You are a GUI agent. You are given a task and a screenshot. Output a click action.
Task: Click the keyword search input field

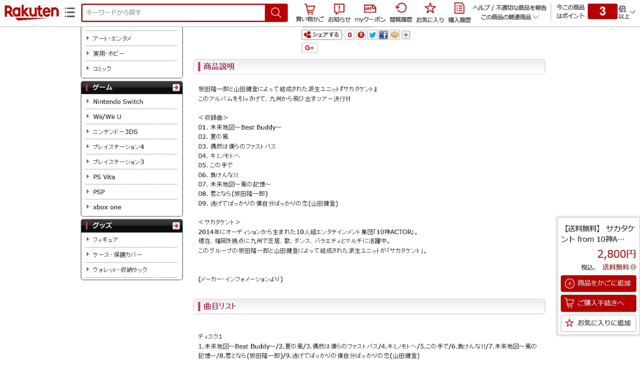[173, 13]
